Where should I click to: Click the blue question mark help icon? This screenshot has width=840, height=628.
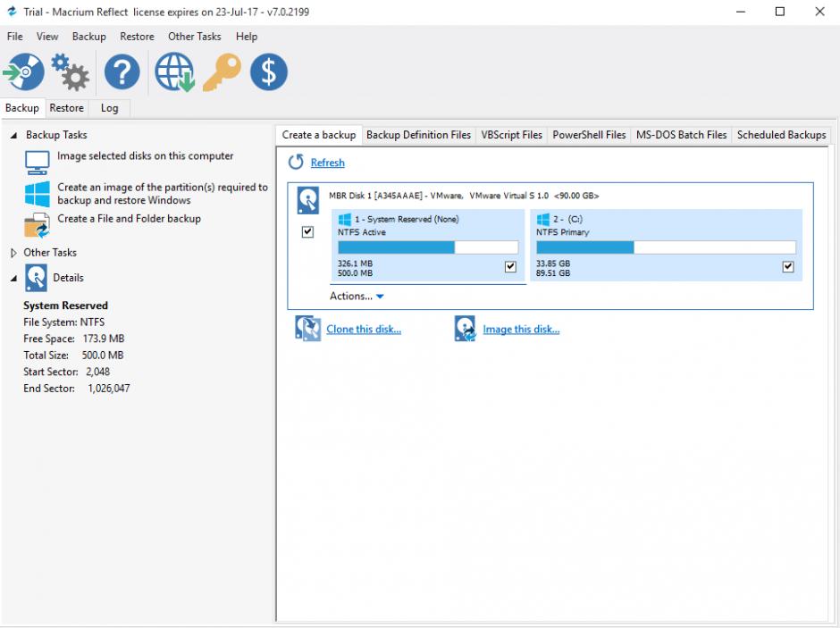[x=122, y=71]
